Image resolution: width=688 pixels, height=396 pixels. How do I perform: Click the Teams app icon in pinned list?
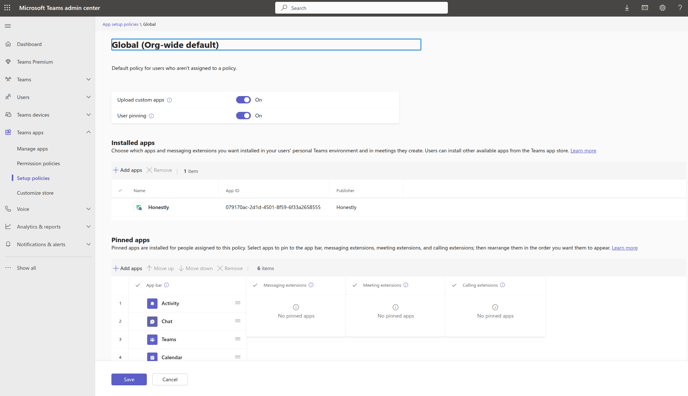coord(152,339)
